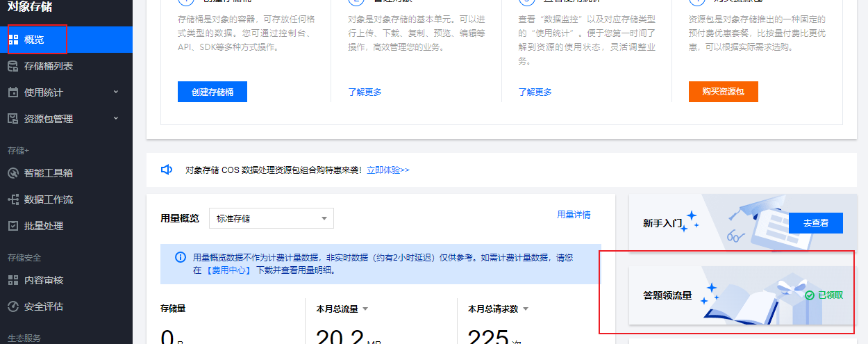
Task: Open the 本月总流量 dropdown arrow
Action: pos(365,309)
